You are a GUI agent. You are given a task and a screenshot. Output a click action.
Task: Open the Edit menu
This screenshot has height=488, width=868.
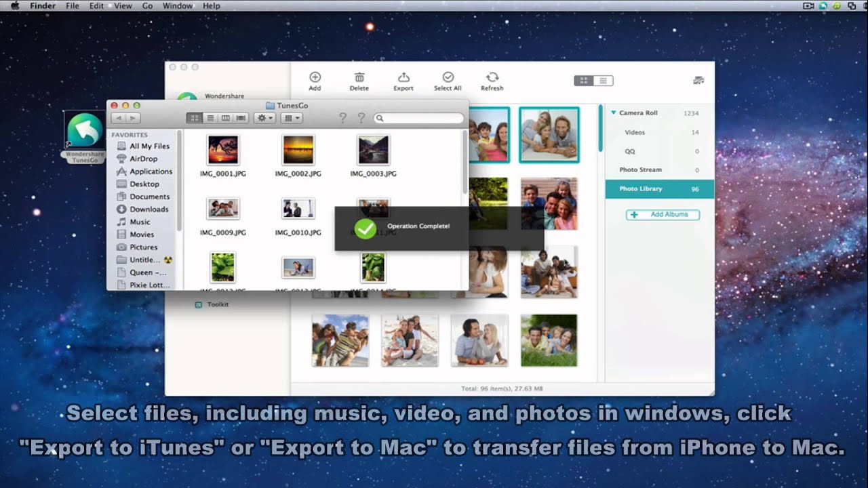coord(96,5)
